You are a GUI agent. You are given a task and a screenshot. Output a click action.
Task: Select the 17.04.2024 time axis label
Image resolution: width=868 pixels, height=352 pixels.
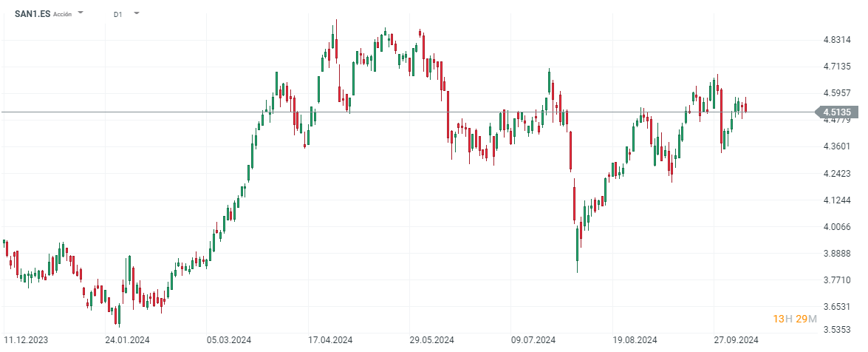(x=330, y=340)
